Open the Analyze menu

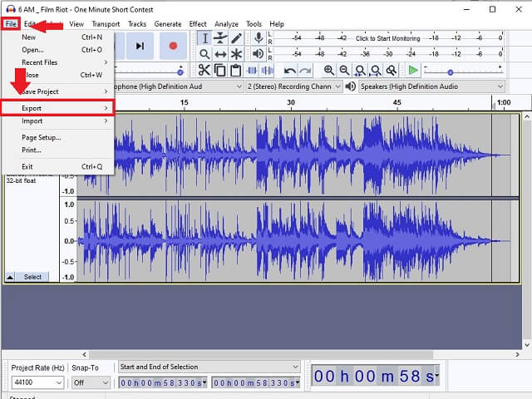226,24
